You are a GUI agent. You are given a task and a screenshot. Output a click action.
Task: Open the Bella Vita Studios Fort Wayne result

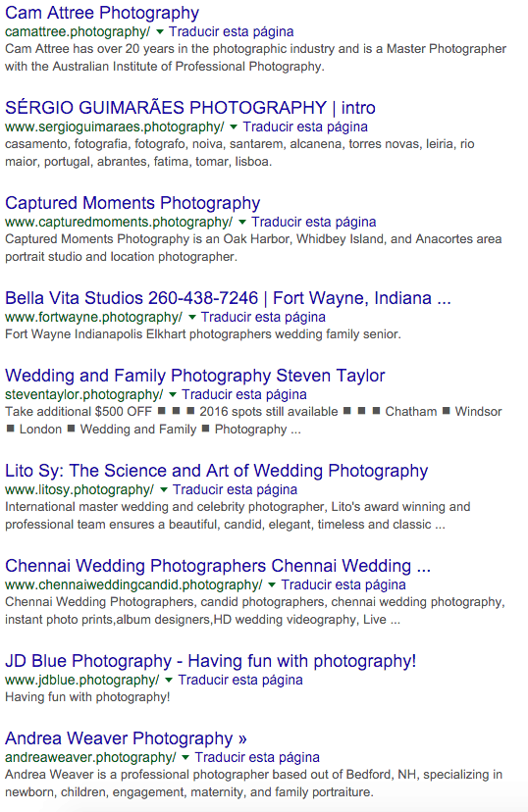click(x=228, y=298)
